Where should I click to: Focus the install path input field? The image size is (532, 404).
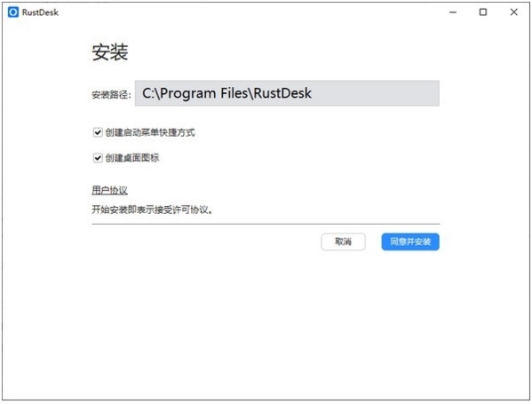287,93
